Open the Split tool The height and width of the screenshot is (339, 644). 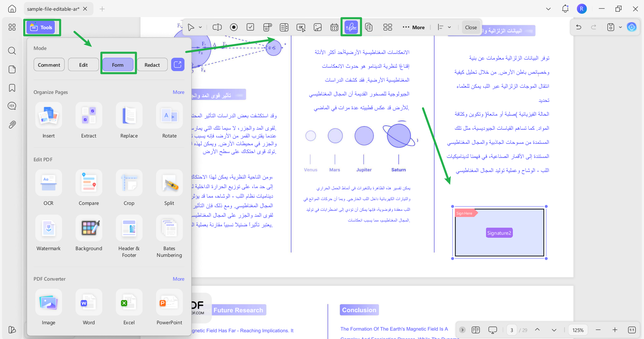(x=169, y=188)
